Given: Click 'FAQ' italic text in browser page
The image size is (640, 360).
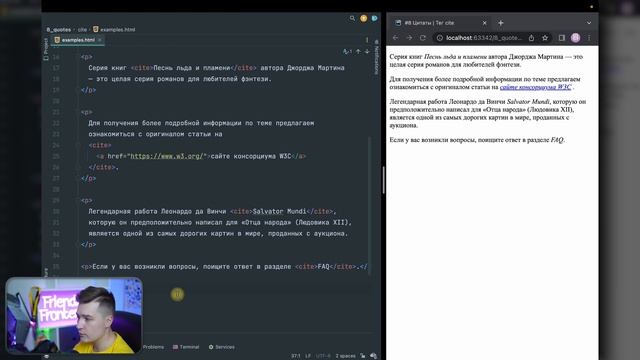Looking at the screenshot, I should coord(557,140).
